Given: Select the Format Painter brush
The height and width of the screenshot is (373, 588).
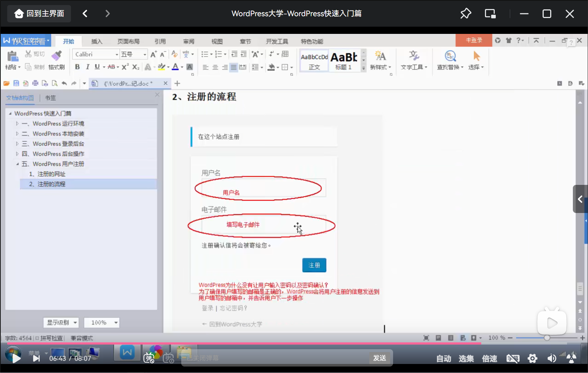Looking at the screenshot, I should click(57, 56).
